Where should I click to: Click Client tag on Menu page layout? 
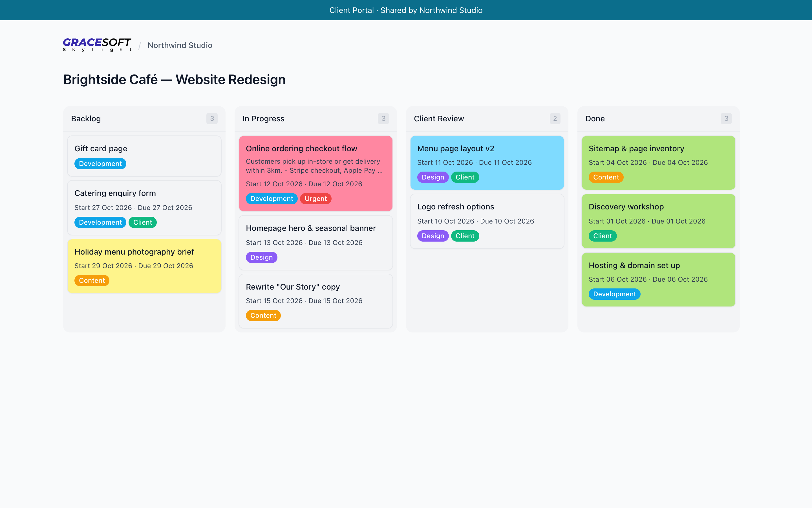click(465, 177)
